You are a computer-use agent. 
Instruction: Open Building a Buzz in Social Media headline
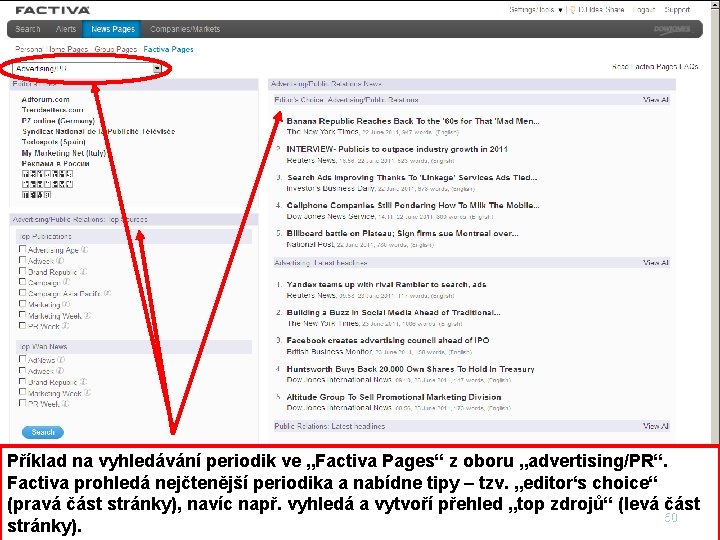coord(394,313)
